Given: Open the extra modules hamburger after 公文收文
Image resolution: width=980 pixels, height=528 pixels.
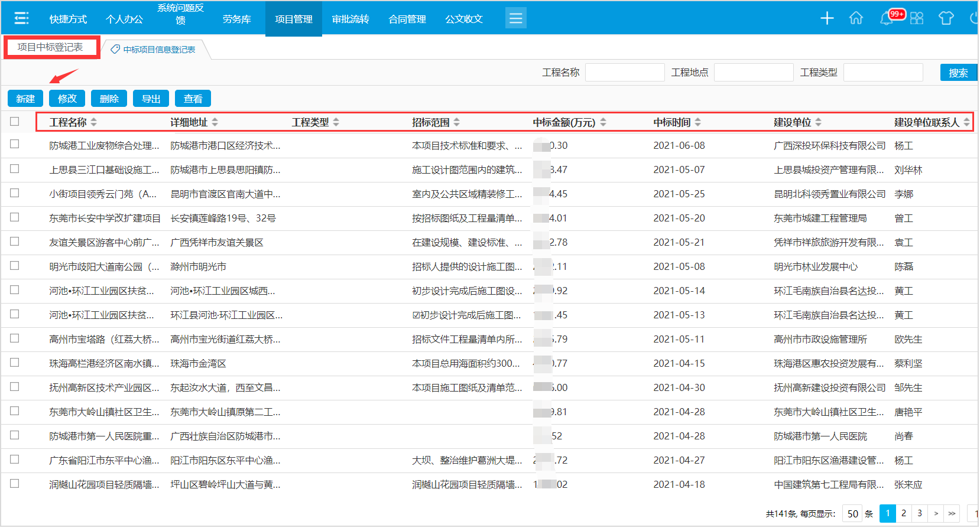Looking at the screenshot, I should tap(515, 18).
